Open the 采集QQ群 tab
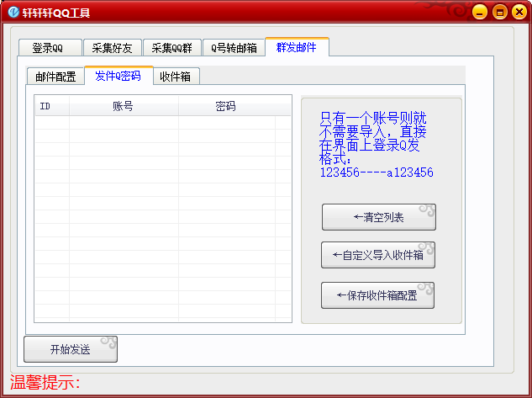532x398 pixels. pyautogui.click(x=172, y=48)
